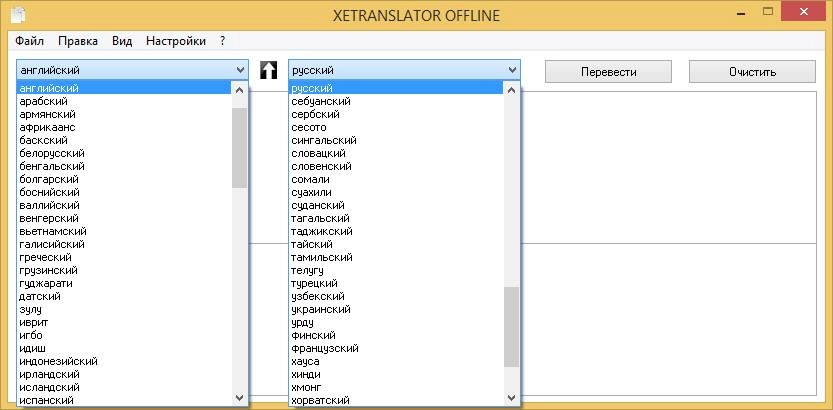Choose тамильский as target language
The image size is (833, 410).
tap(396, 258)
